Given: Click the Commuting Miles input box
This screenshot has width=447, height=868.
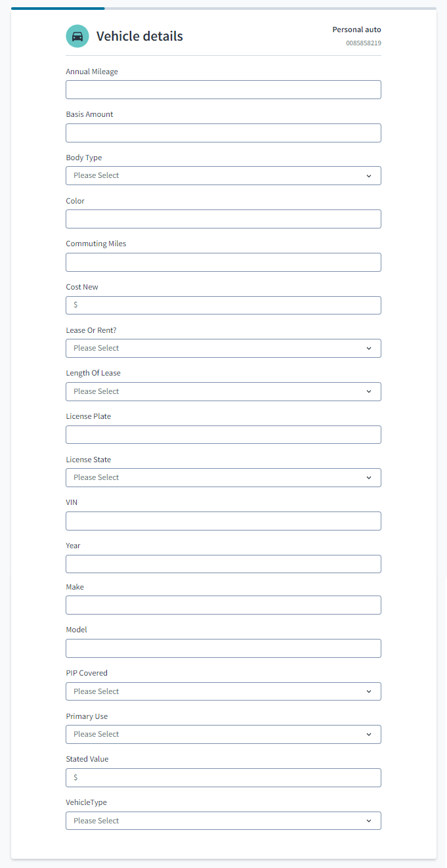Looking at the screenshot, I should [223, 262].
